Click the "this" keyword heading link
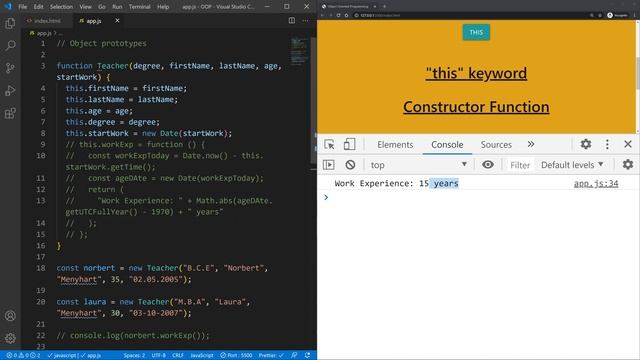640x360 pixels. tap(476, 73)
